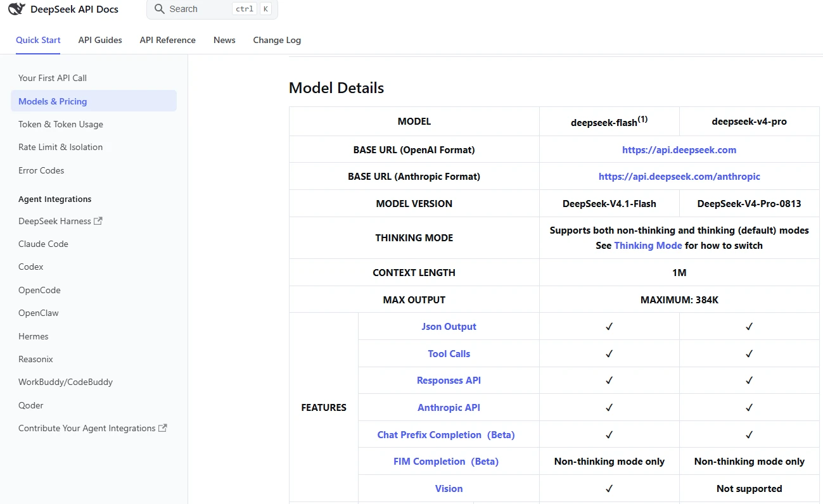The image size is (823, 504).
Task: Open the Codex integration page
Action: pos(31,267)
